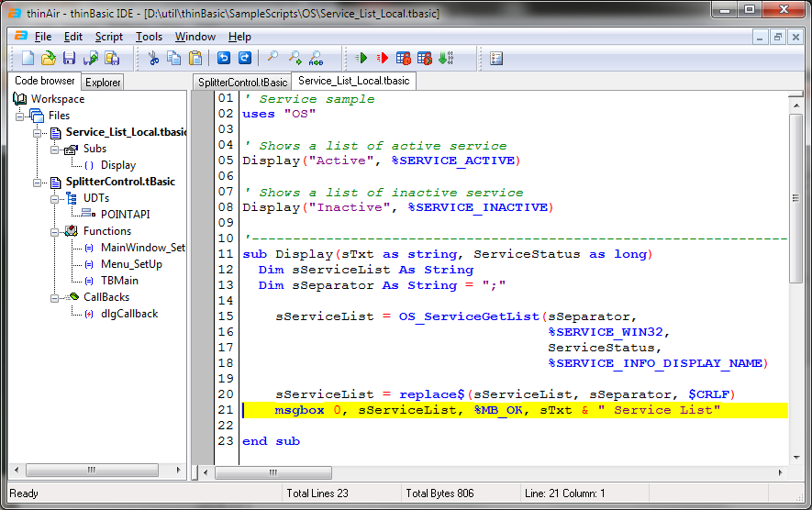Click the first table-with-lock bundle icon
This screenshot has width=812, height=510.
point(404,58)
